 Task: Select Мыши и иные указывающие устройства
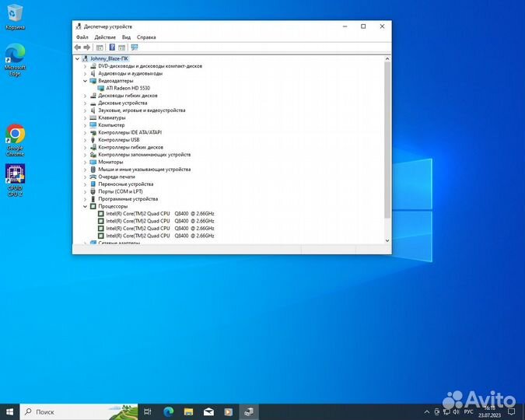pyautogui.click(x=145, y=169)
